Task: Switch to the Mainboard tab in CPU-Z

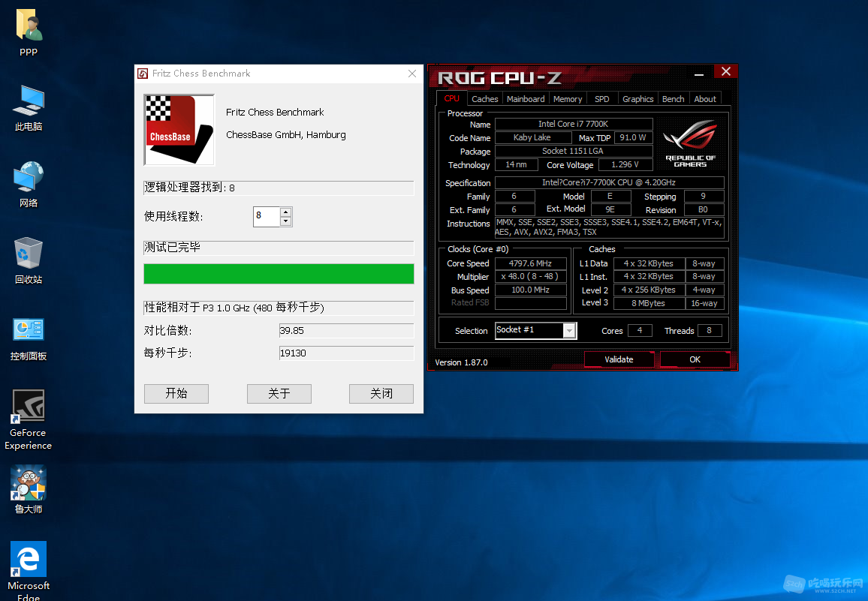Action: (x=526, y=99)
